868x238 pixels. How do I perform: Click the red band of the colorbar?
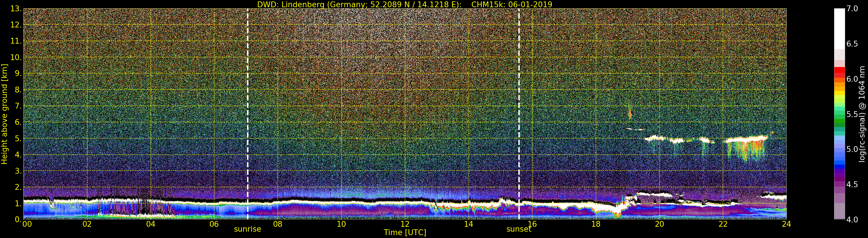839,70
